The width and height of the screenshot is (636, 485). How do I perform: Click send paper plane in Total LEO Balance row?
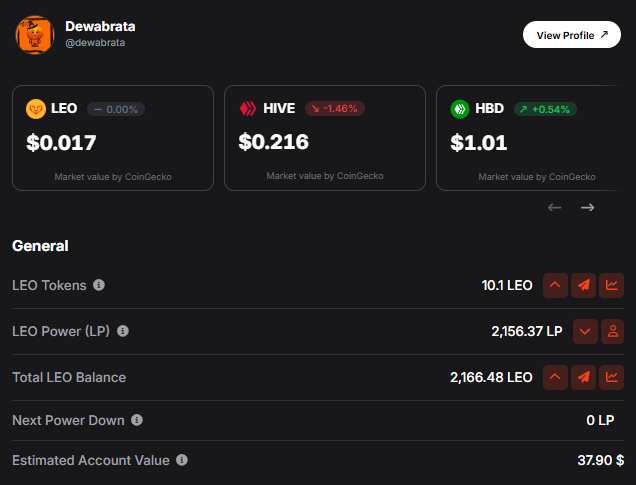[x=584, y=377]
